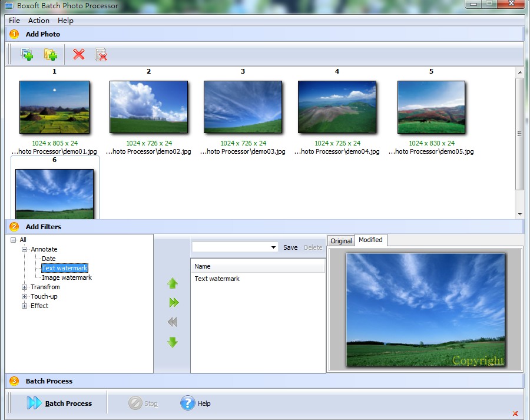Click the Save preset button
This screenshot has width=530, height=420.
pos(290,247)
